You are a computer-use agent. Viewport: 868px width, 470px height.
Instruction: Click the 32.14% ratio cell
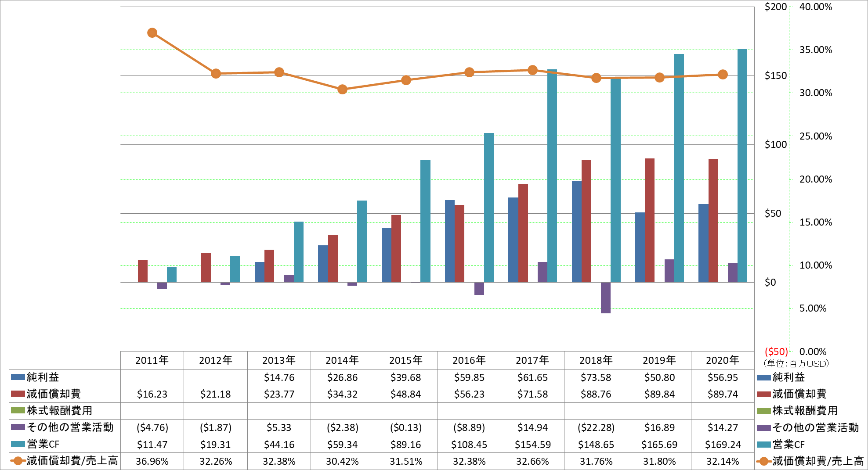(x=723, y=461)
